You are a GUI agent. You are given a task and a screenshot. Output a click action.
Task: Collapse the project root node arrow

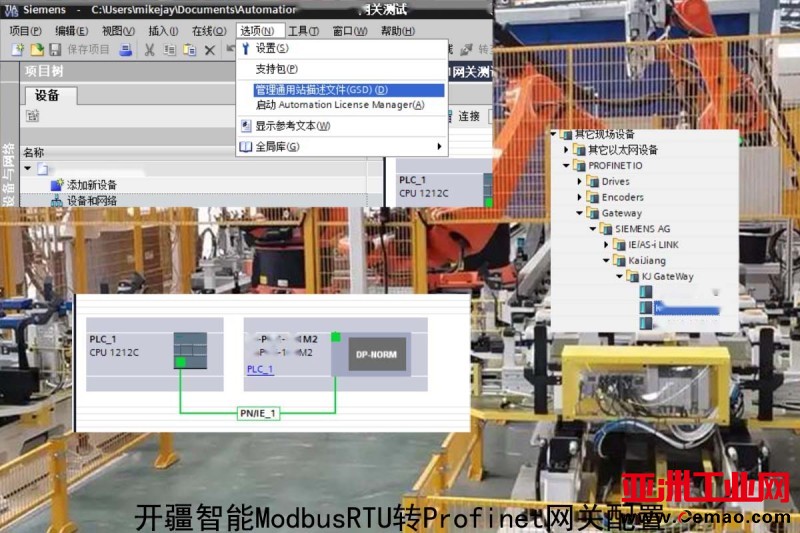pyautogui.click(x=28, y=168)
